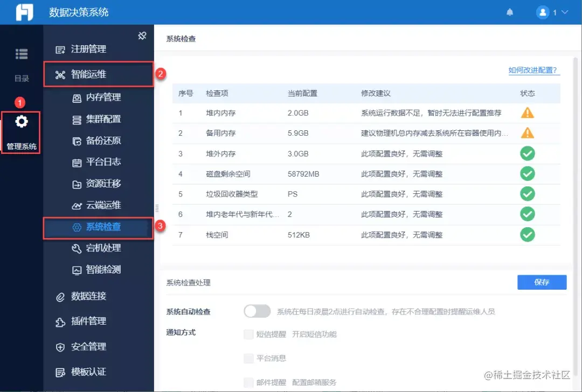Enable the 平台消息 platform message checkbox
Screen dimensions: 582x392
tap(248, 358)
